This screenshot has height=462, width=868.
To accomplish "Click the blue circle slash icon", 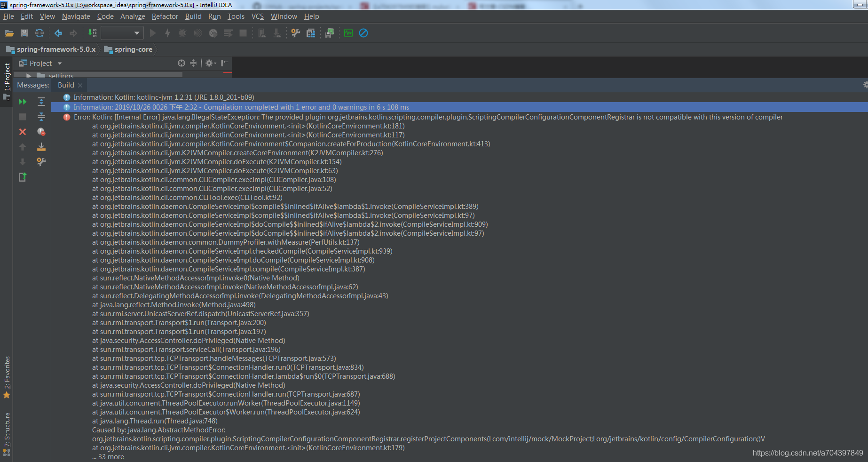I will (363, 33).
